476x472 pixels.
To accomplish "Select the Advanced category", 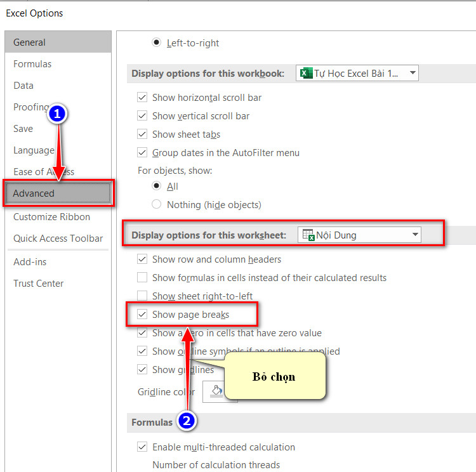I will [x=58, y=193].
